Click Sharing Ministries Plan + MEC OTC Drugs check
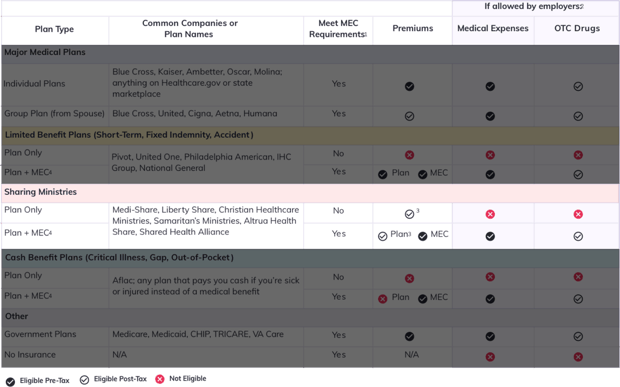Screen dimensions: 620x387 point(578,236)
